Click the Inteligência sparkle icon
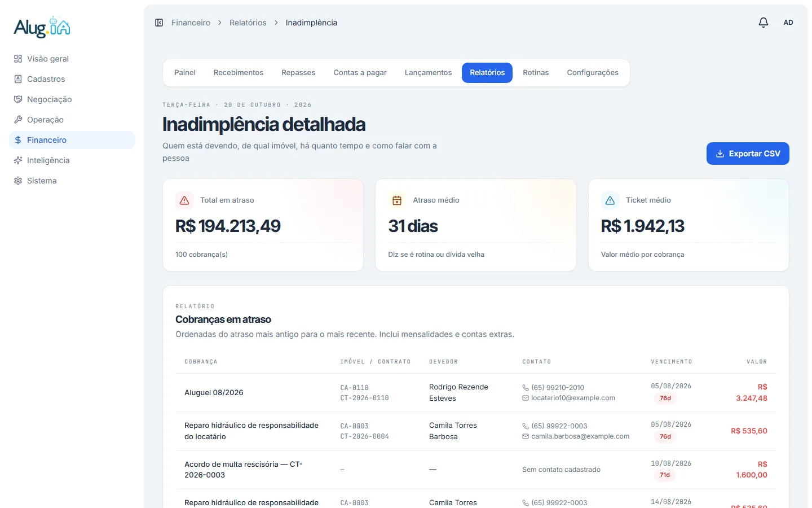The image size is (812, 508). (x=18, y=160)
